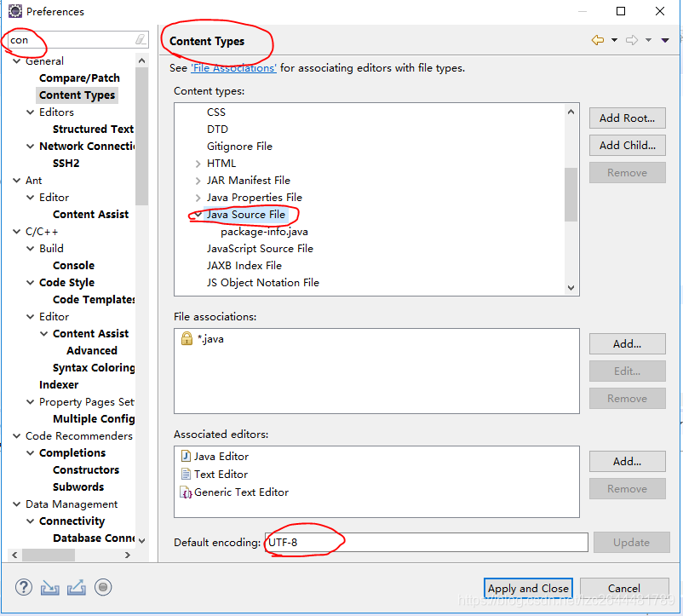683x616 pixels.
Task: Maximize the Preferences window
Action: click(621, 11)
